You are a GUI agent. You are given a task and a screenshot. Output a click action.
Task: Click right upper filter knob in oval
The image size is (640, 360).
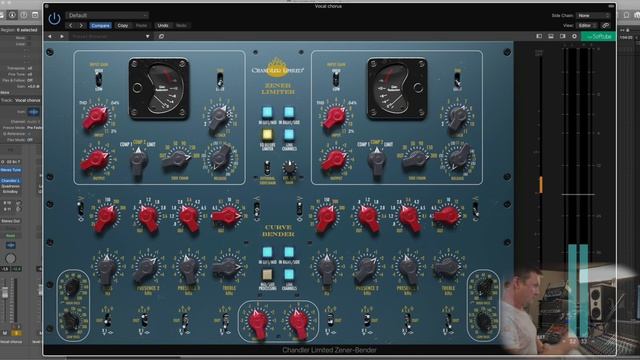coord(484,287)
